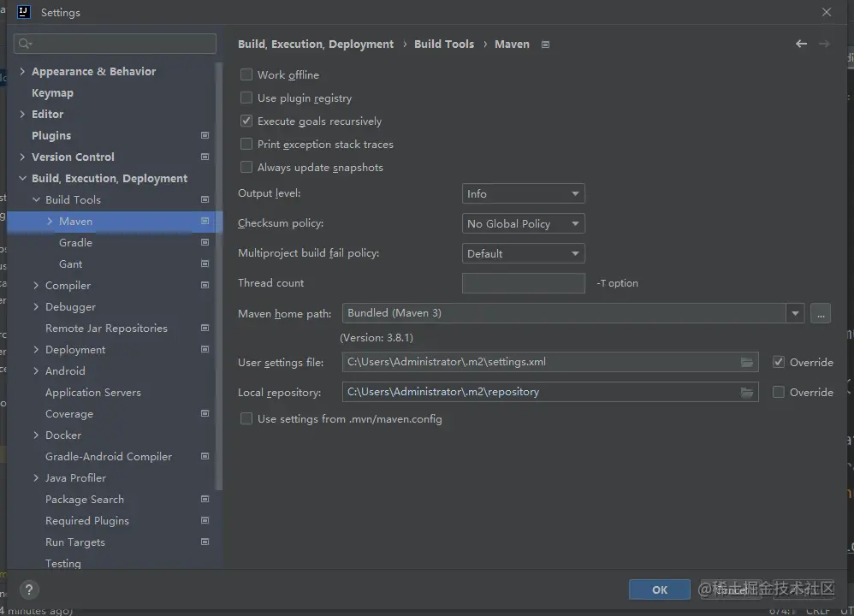Browse folder icon in Local repository field

pos(747,392)
